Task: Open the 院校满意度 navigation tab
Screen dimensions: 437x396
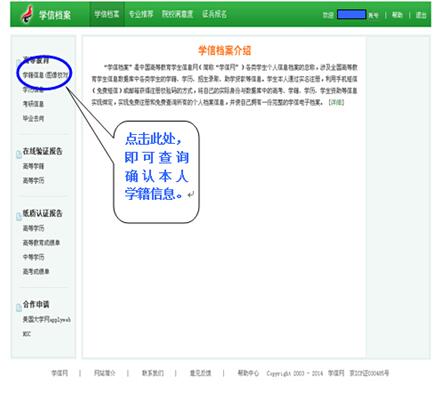Action: (x=177, y=14)
